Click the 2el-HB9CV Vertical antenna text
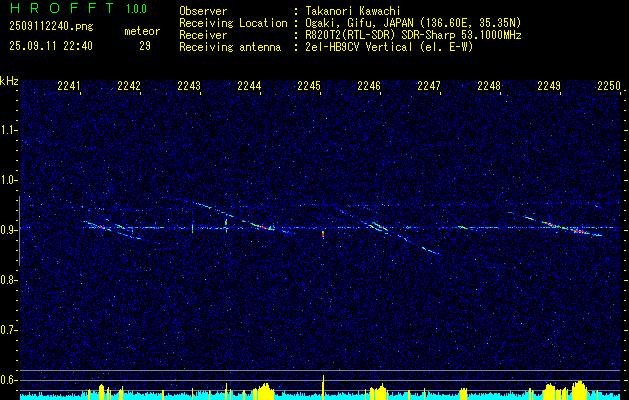Viewport: 629px width, 400px height. click(359, 47)
